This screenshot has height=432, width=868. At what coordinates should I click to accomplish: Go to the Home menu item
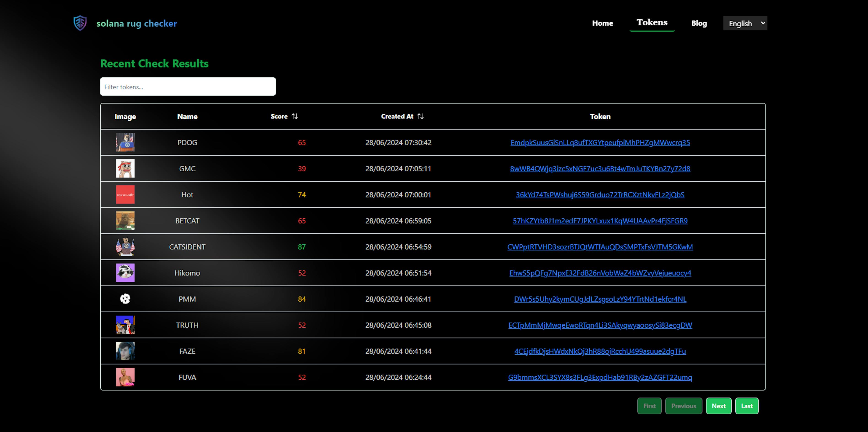602,23
